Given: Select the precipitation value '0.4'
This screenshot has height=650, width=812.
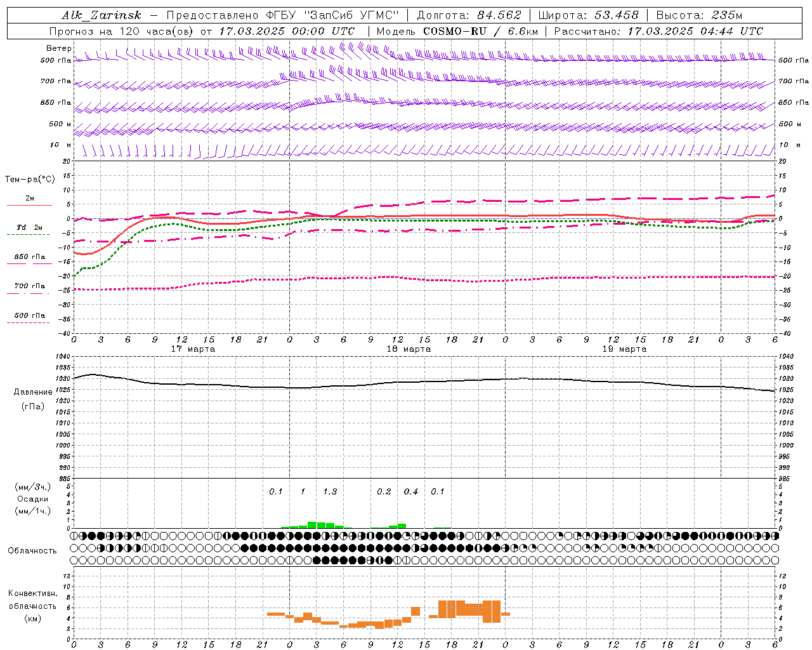Looking at the screenshot, I should click(411, 492).
